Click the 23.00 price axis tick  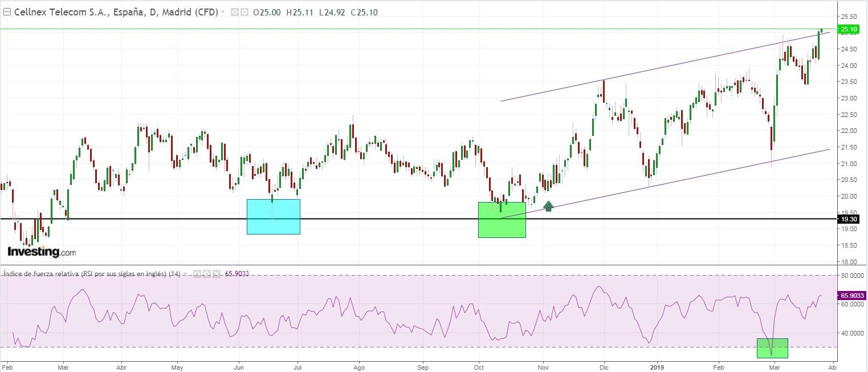[x=849, y=98]
